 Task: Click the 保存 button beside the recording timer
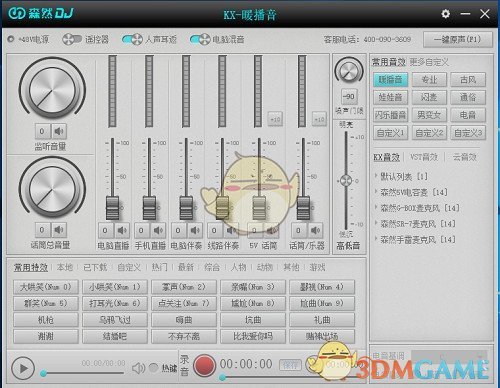[x=290, y=365]
